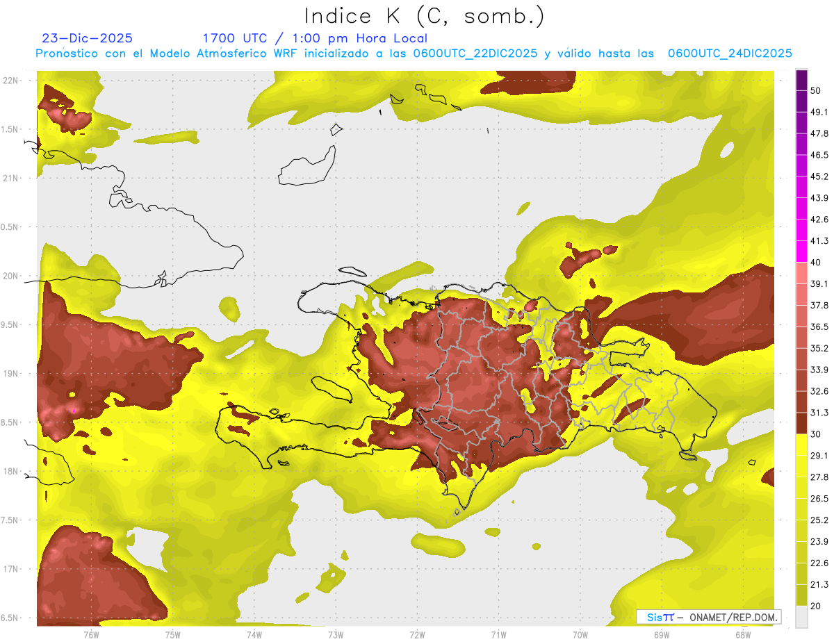This screenshot has height=644, width=834.
Task: Click the legend value "27.8"
Action: [x=820, y=477]
